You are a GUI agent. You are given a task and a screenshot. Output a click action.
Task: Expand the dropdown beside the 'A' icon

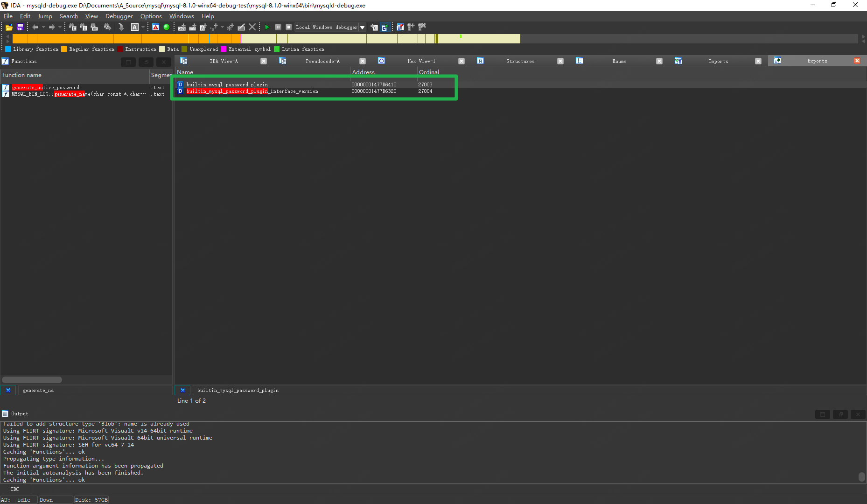coord(143,27)
